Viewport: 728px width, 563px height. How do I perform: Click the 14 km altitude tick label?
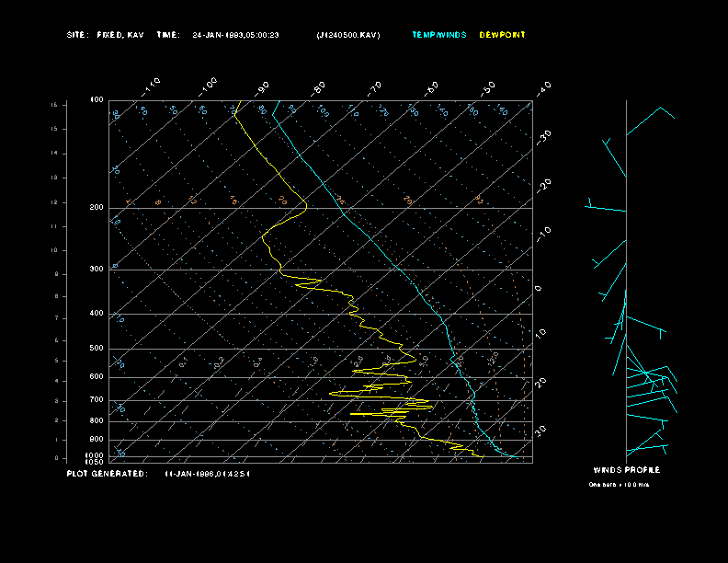54,154
